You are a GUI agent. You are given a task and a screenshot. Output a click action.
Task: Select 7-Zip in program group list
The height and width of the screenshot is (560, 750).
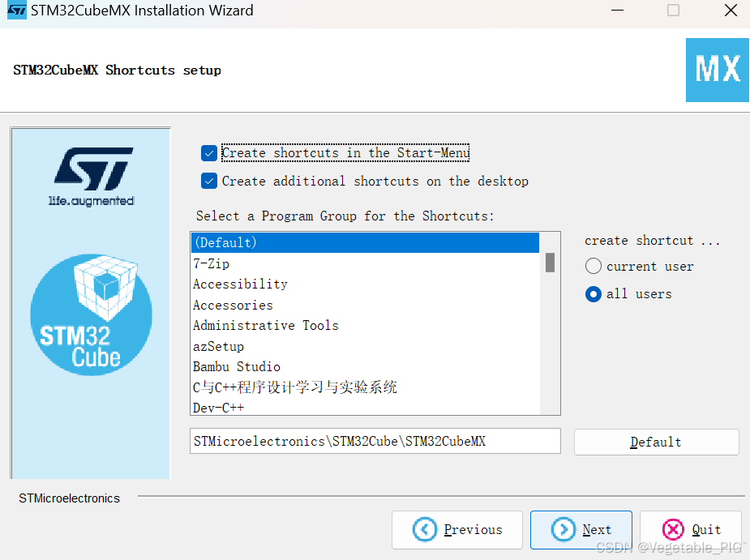[x=366, y=263]
